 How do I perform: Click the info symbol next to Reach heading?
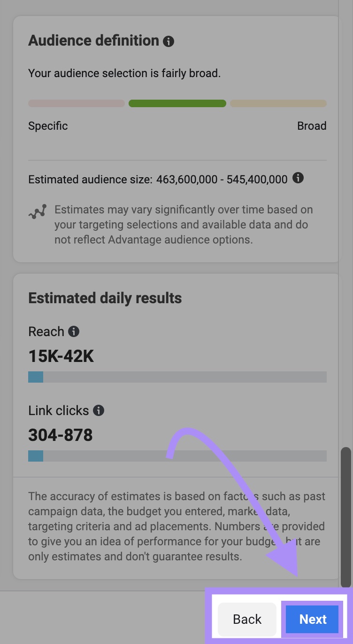74,331
